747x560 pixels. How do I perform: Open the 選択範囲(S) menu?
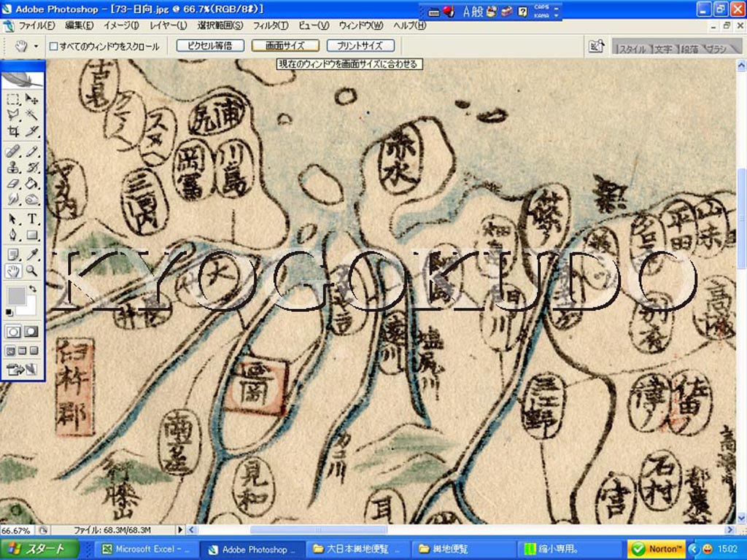(x=220, y=26)
